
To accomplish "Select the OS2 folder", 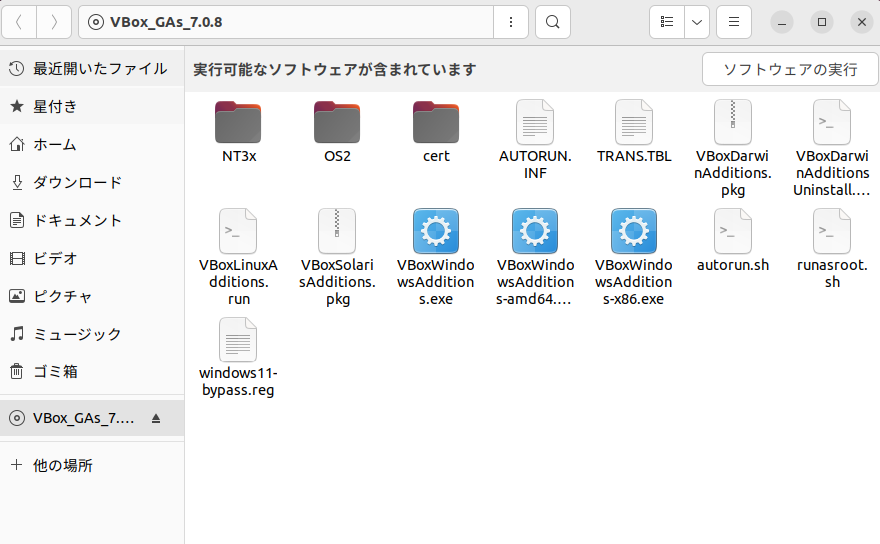I will point(337,132).
